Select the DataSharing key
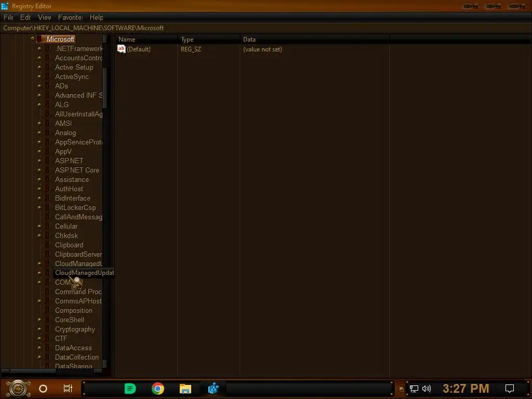 [73, 366]
